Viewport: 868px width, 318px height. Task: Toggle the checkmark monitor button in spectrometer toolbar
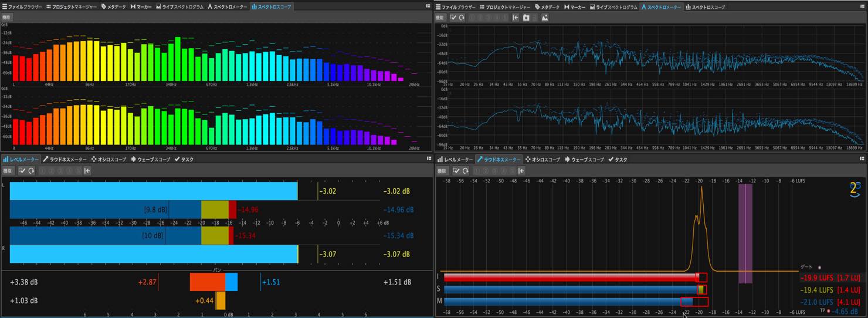pos(453,18)
